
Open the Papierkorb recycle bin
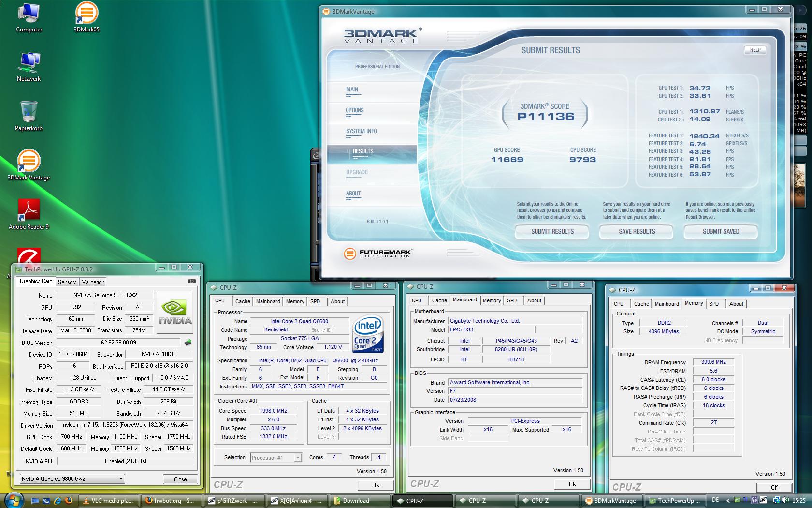point(29,116)
